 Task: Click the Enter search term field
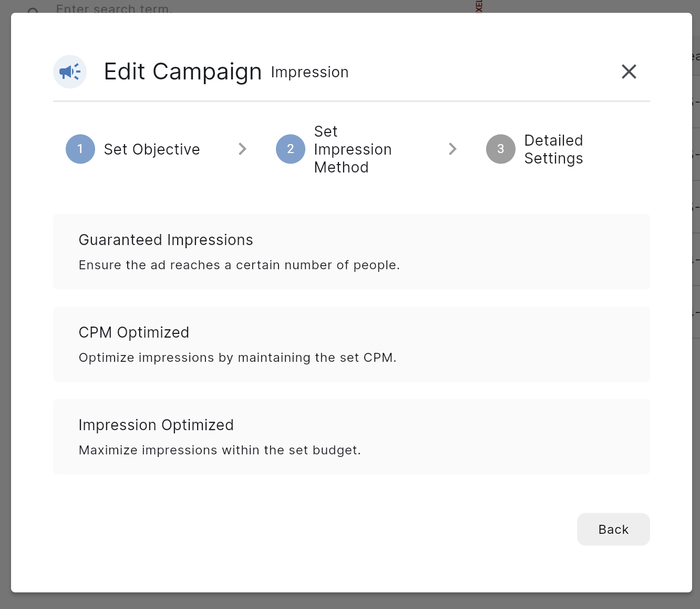(x=114, y=8)
